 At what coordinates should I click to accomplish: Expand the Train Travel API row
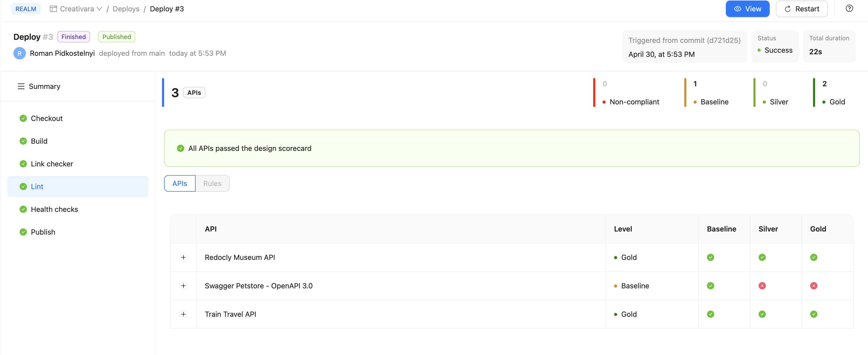click(x=183, y=314)
